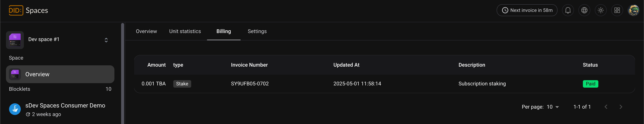The height and width of the screenshot is (124, 644).
Task: Select Overview in the sidebar
Action: click(60, 74)
